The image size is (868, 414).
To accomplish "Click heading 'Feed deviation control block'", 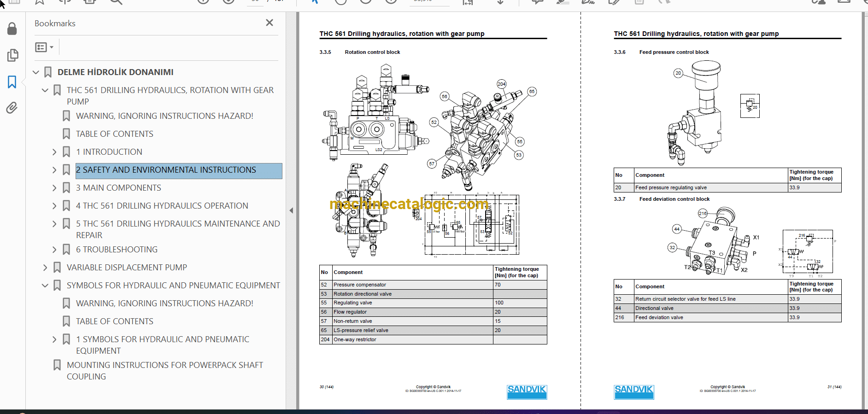I will 674,199.
